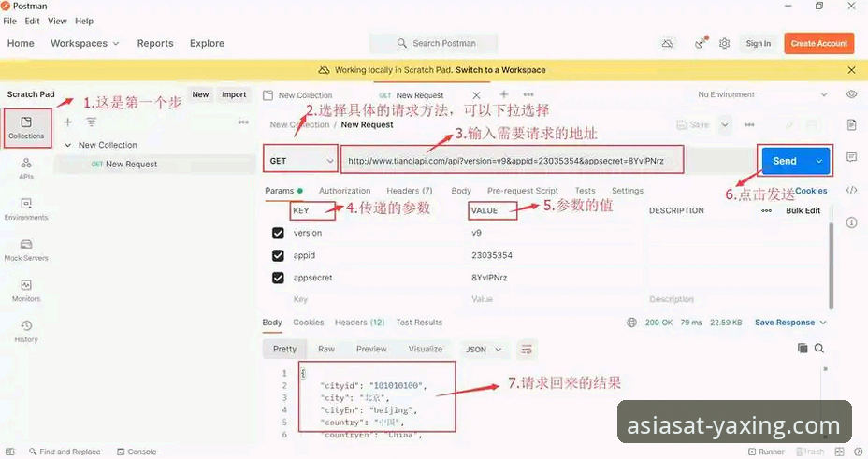Click the help icon in bottom status bar

click(x=858, y=452)
